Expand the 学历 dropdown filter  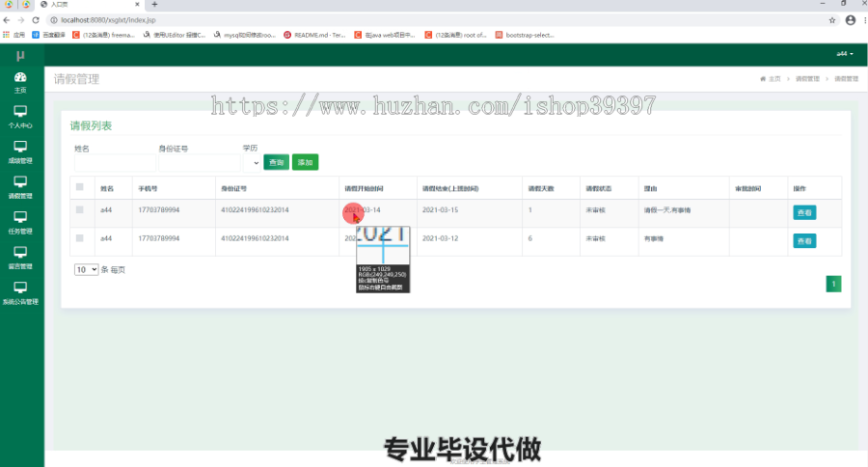tap(252, 163)
